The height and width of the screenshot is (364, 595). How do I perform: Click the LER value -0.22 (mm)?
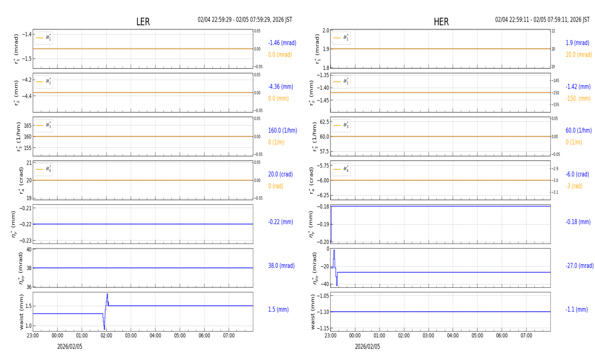(281, 222)
